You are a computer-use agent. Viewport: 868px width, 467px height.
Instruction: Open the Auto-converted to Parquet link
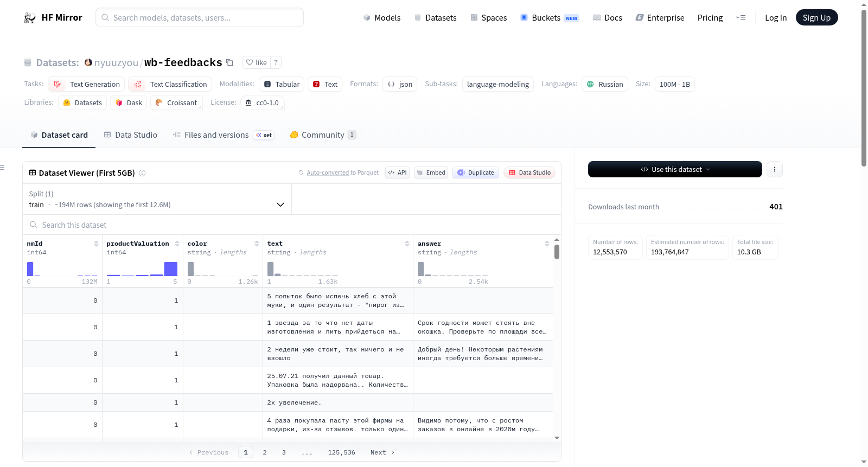[328, 172]
